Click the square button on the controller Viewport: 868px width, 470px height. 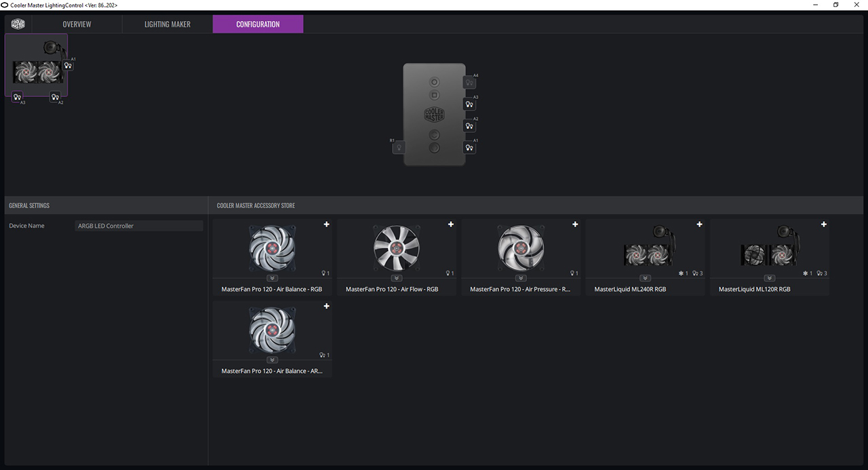pyautogui.click(x=435, y=95)
